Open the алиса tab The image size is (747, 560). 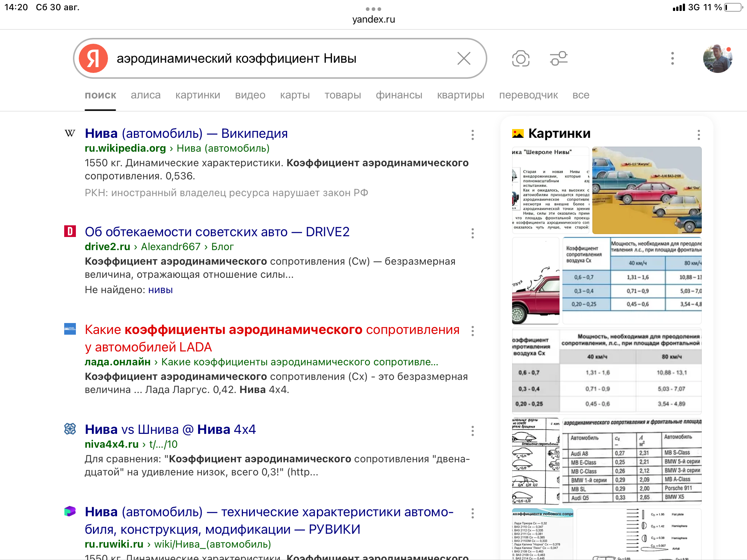click(146, 95)
